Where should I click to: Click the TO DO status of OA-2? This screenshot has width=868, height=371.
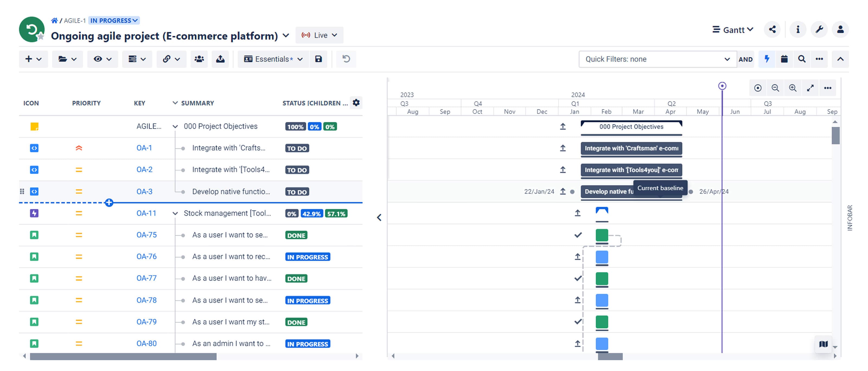tap(297, 170)
